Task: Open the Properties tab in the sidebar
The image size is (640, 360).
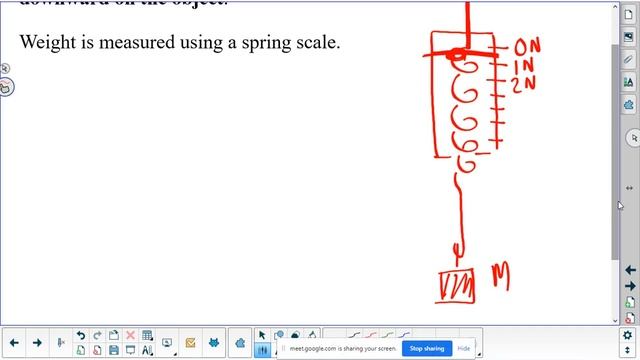Action: click(629, 82)
